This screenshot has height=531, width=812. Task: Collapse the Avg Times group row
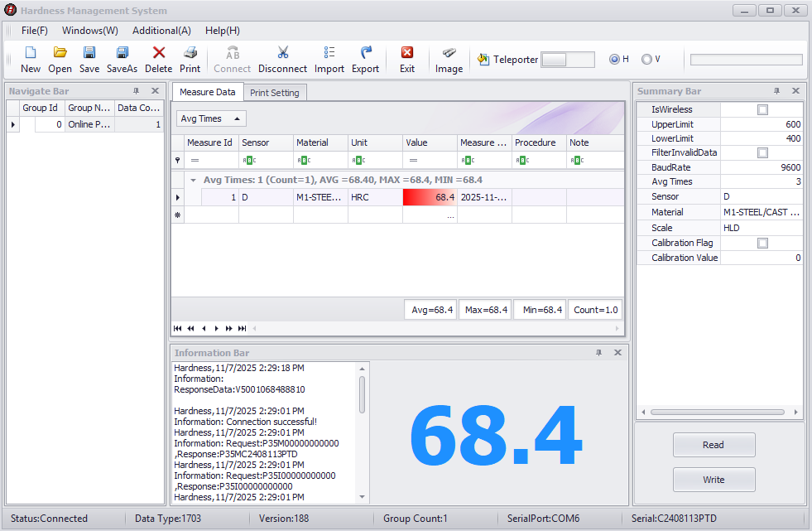tap(193, 180)
